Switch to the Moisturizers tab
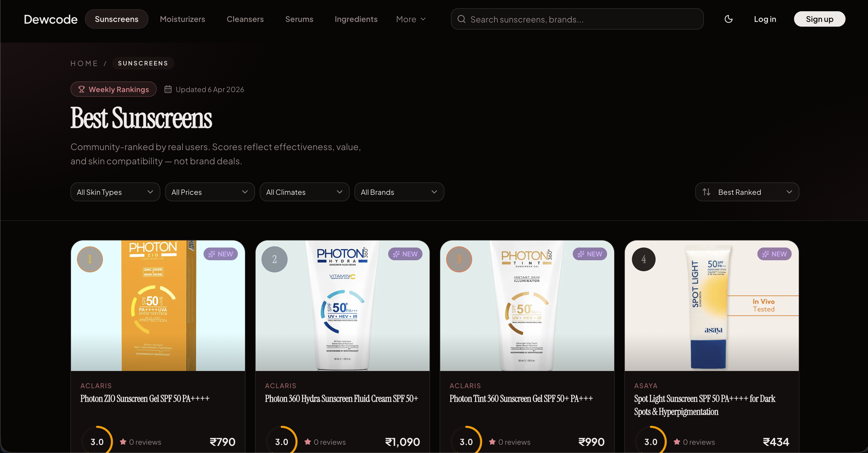The width and height of the screenshot is (868, 453). (182, 19)
